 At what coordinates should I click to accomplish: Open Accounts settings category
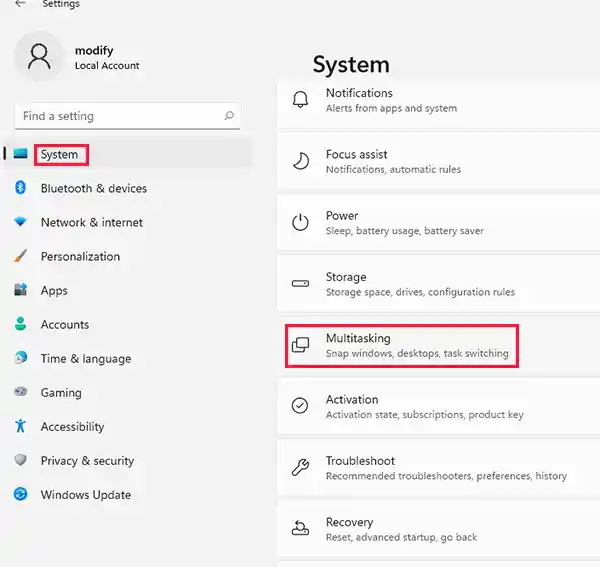pyautogui.click(x=128, y=324)
